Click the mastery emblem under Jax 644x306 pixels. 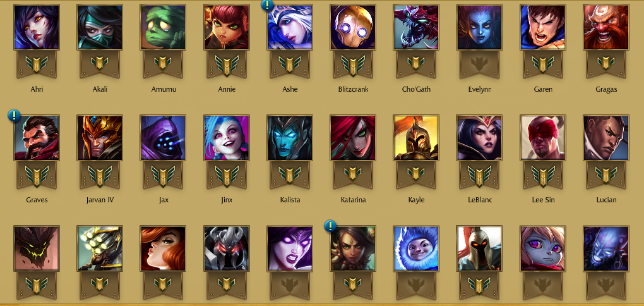(x=163, y=175)
